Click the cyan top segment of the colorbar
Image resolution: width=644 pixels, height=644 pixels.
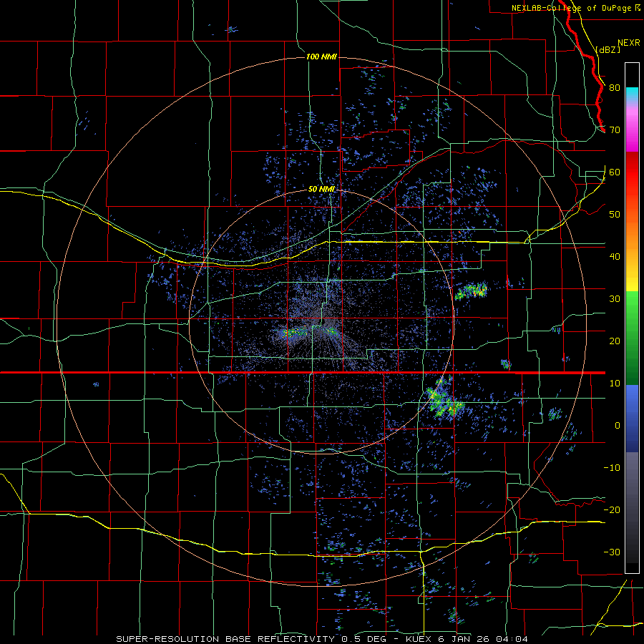[x=632, y=94]
